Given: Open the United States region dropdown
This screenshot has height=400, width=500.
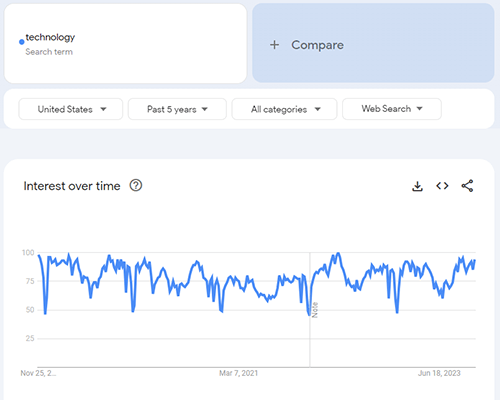Looking at the screenshot, I should click(71, 109).
